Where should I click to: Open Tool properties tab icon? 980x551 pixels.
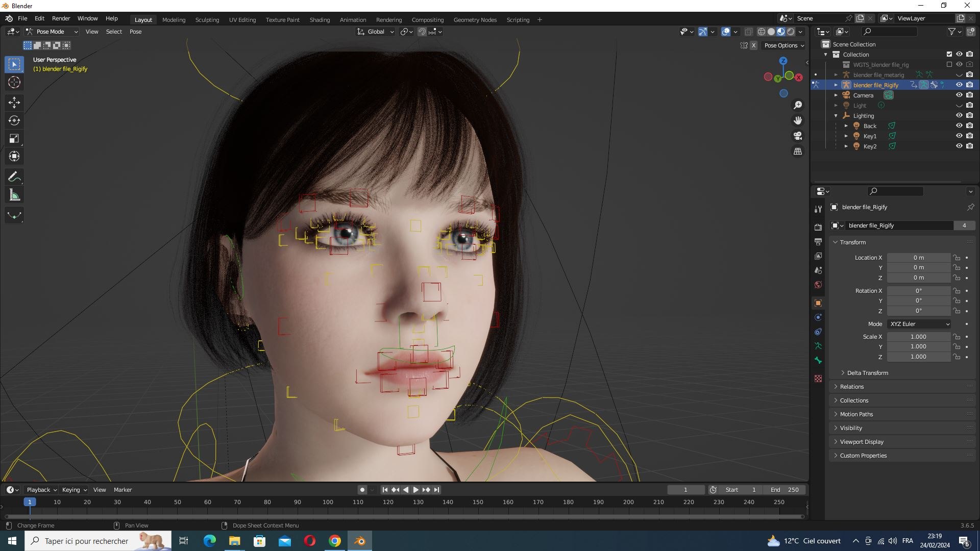click(818, 209)
